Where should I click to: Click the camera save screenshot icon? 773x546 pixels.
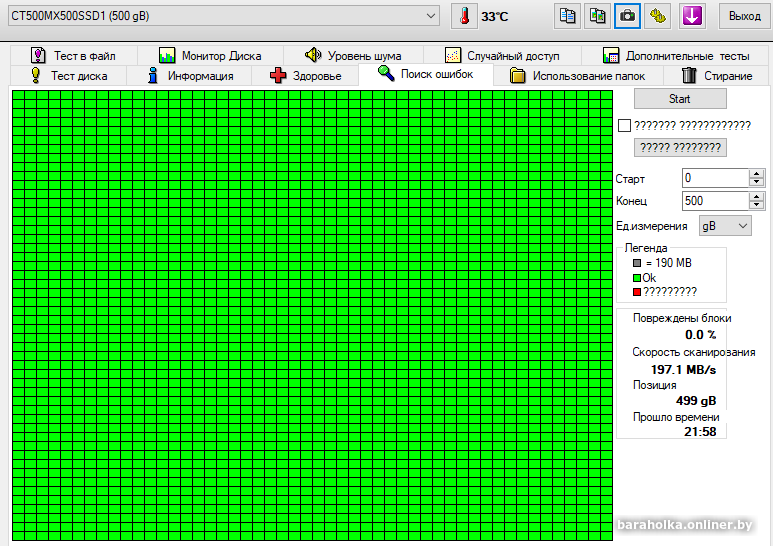(627, 16)
